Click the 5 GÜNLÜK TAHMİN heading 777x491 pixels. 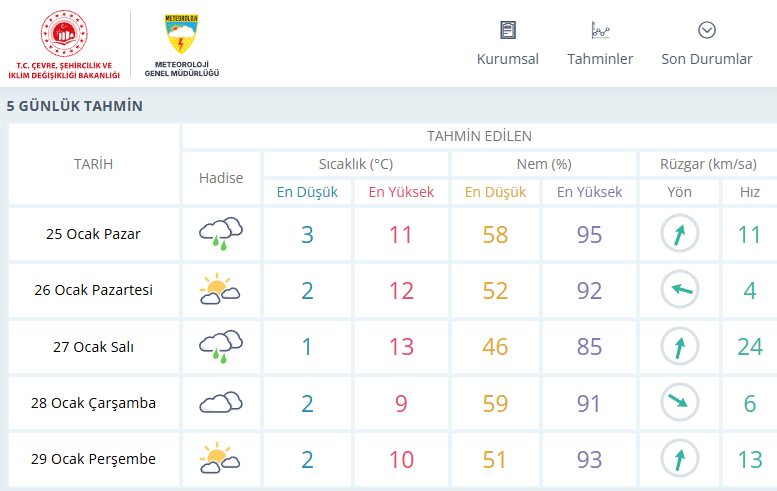coord(75,106)
